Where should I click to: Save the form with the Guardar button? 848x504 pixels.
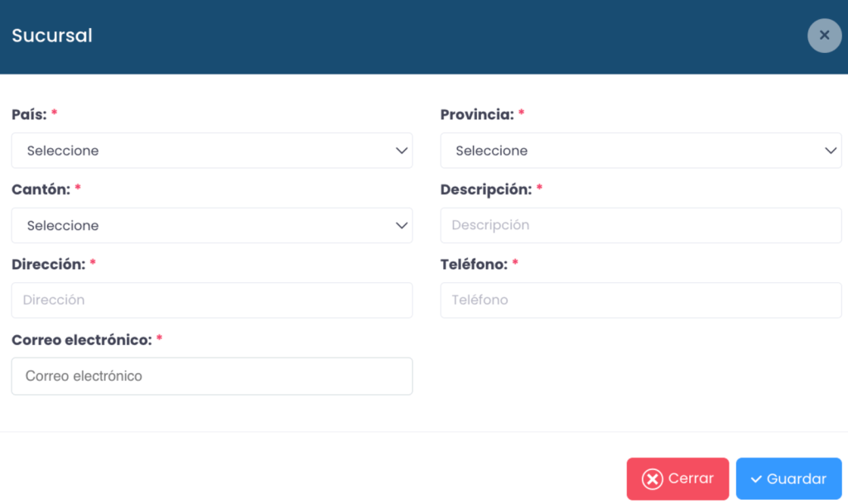click(788, 479)
